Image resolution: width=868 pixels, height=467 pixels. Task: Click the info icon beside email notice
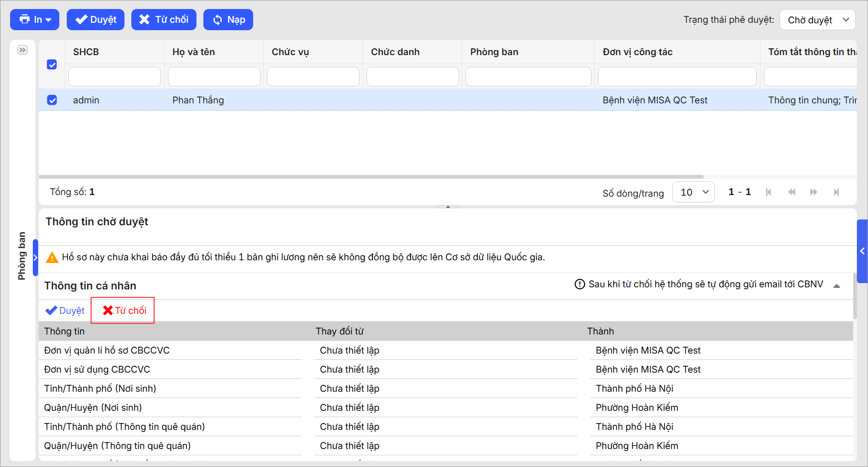pyautogui.click(x=579, y=285)
